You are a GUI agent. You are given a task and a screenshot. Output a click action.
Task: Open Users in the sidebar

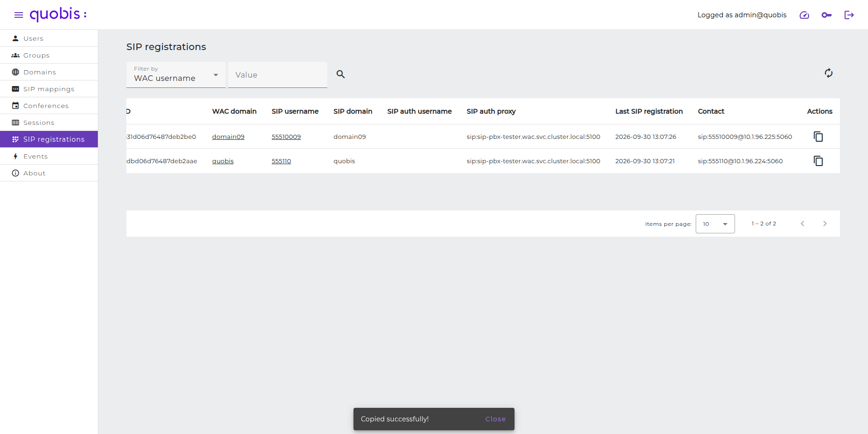(49, 38)
